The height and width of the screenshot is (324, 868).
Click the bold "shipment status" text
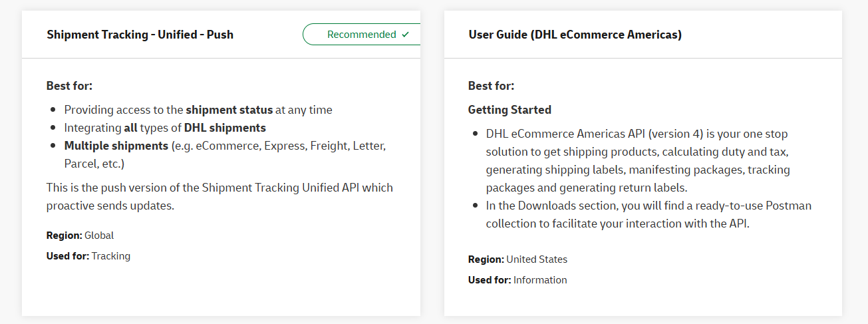tap(229, 110)
